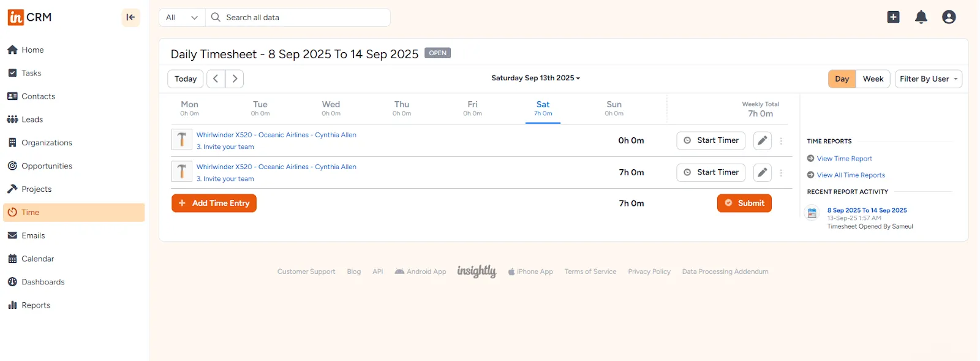Go to previous day arrow

click(x=216, y=78)
